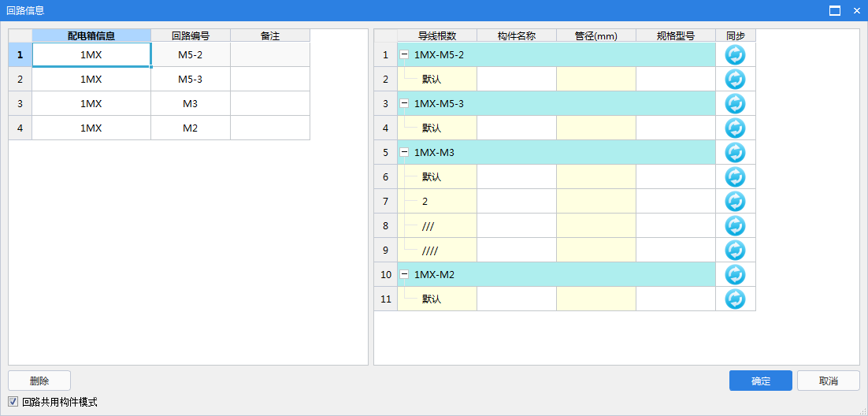
Task: Click sync icon for 1MX-M2 group row
Action: pos(734,275)
